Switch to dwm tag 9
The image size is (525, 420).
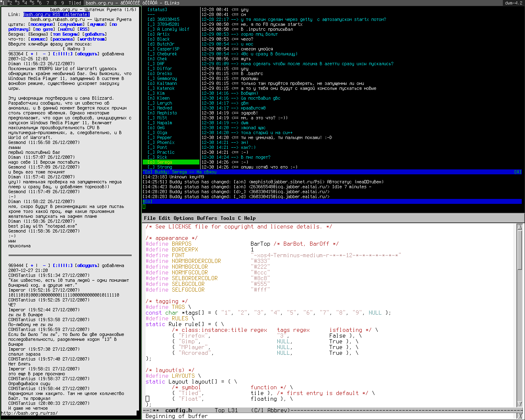(x=63, y=3)
